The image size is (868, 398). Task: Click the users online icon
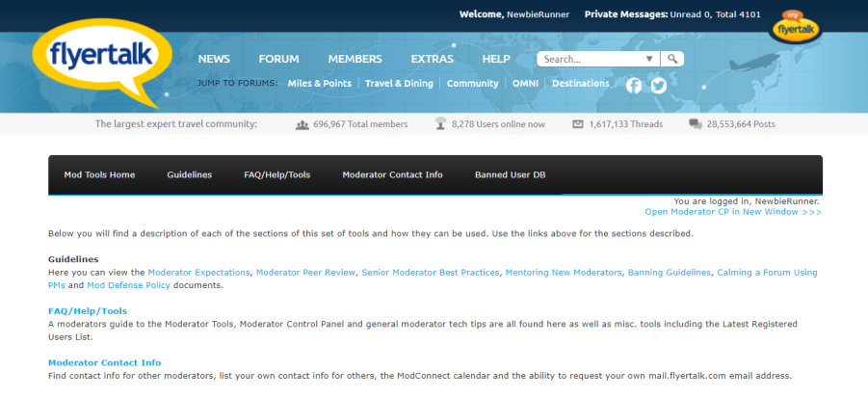440,124
